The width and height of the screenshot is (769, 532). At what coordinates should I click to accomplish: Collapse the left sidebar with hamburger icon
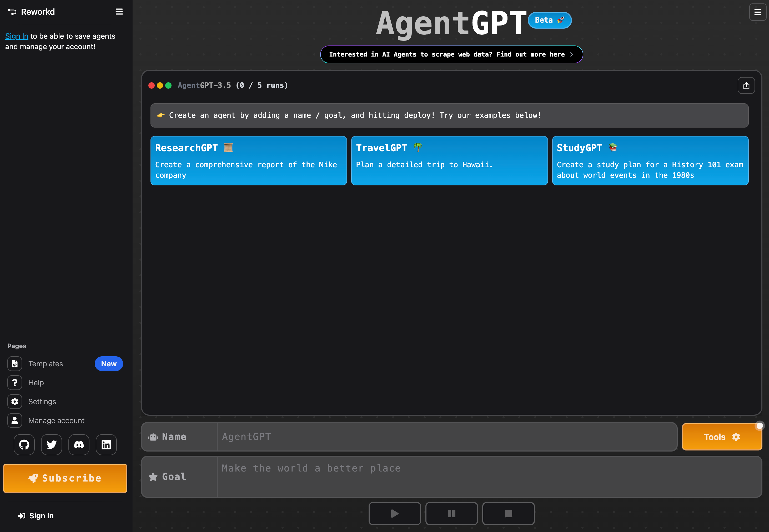tap(119, 12)
